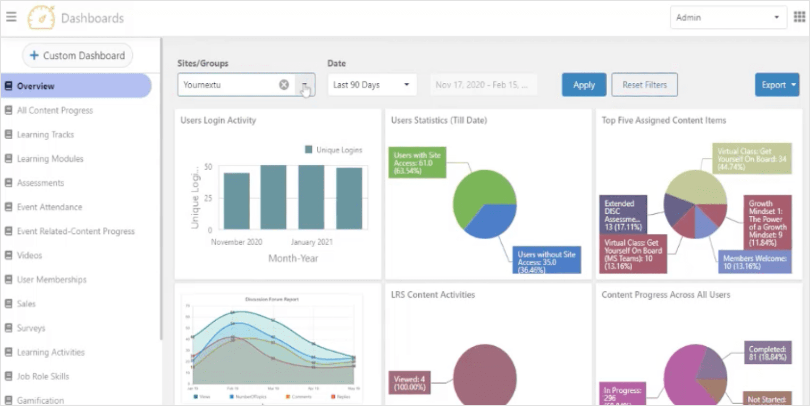Toggle the Unique Logins legend series
The height and width of the screenshot is (406, 810).
pos(333,150)
